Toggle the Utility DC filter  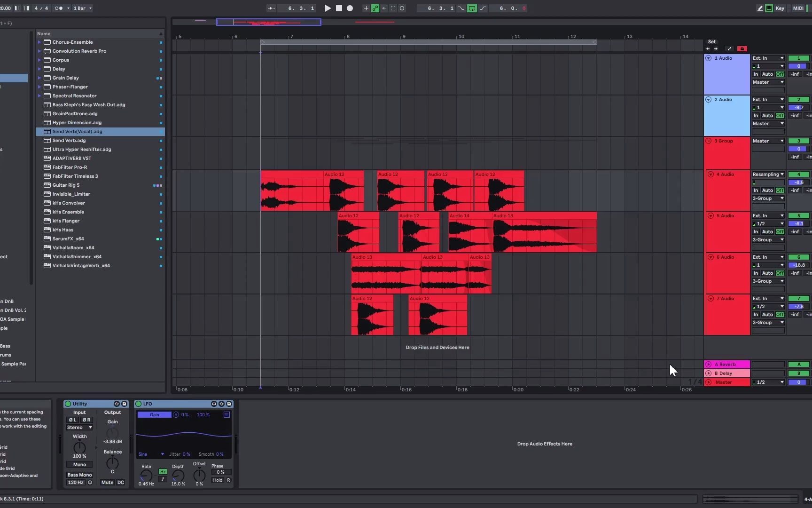tap(121, 482)
